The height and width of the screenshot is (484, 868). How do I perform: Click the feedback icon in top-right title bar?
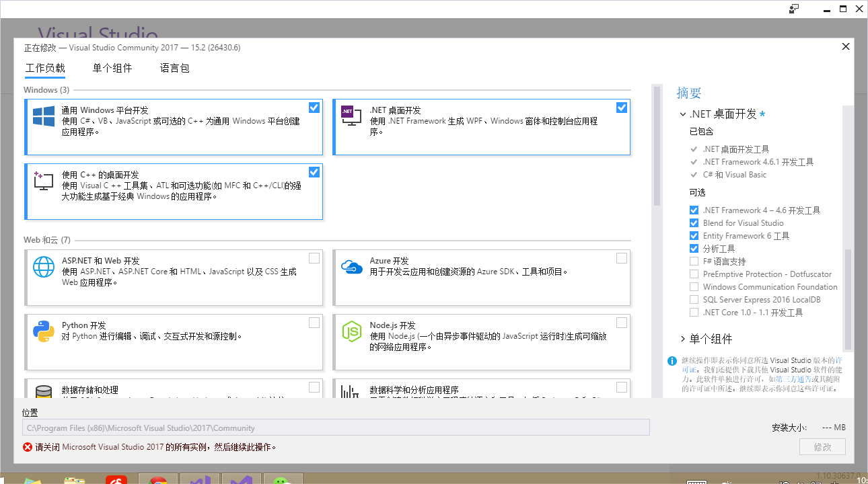pyautogui.click(x=794, y=9)
